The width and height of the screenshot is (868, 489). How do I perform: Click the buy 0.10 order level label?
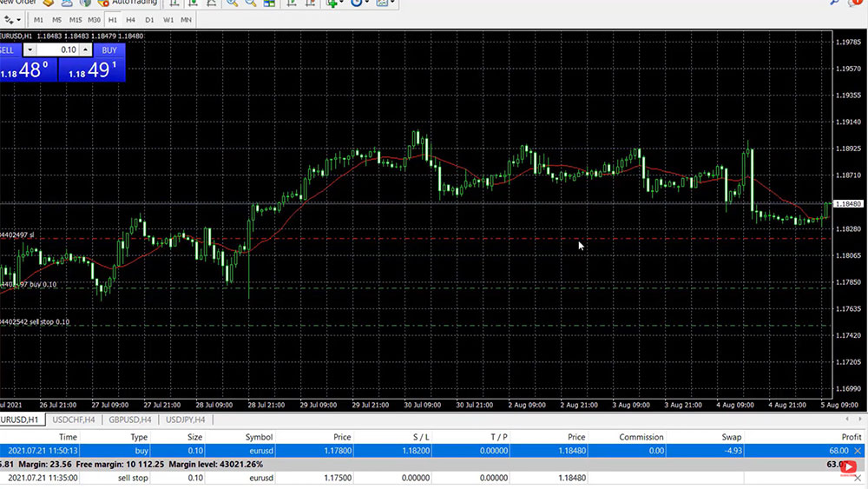29,284
